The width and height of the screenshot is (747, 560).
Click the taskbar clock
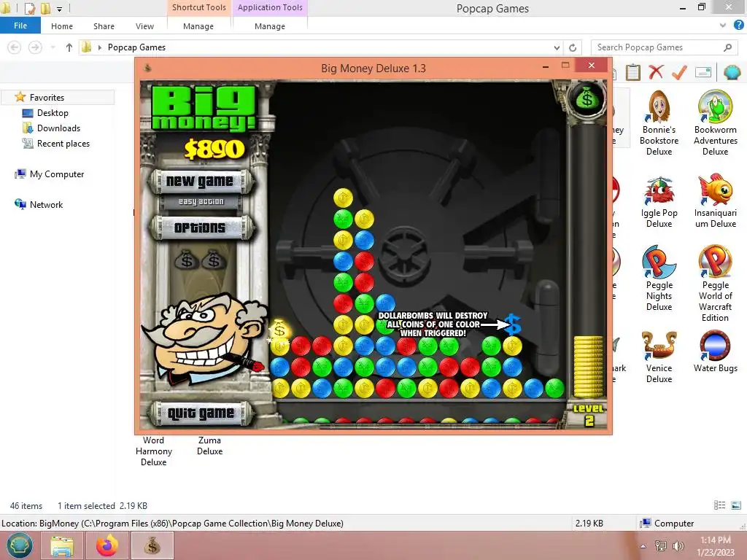tap(716, 545)
